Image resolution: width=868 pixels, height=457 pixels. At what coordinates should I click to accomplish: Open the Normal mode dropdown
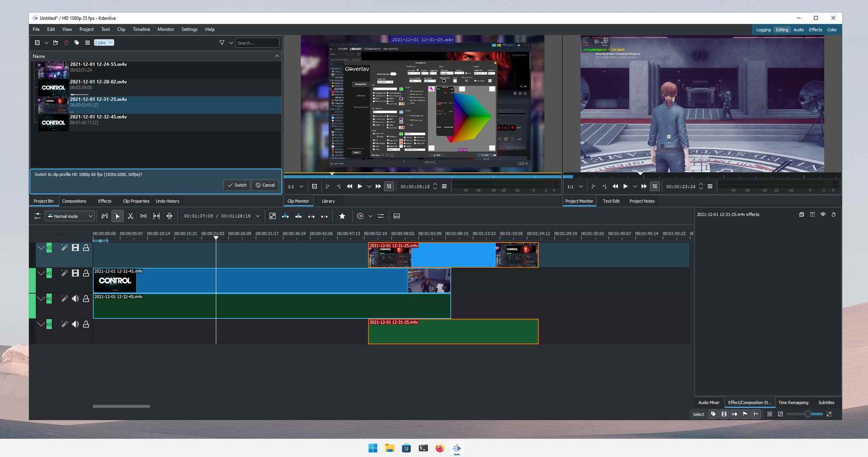[70, 216]
